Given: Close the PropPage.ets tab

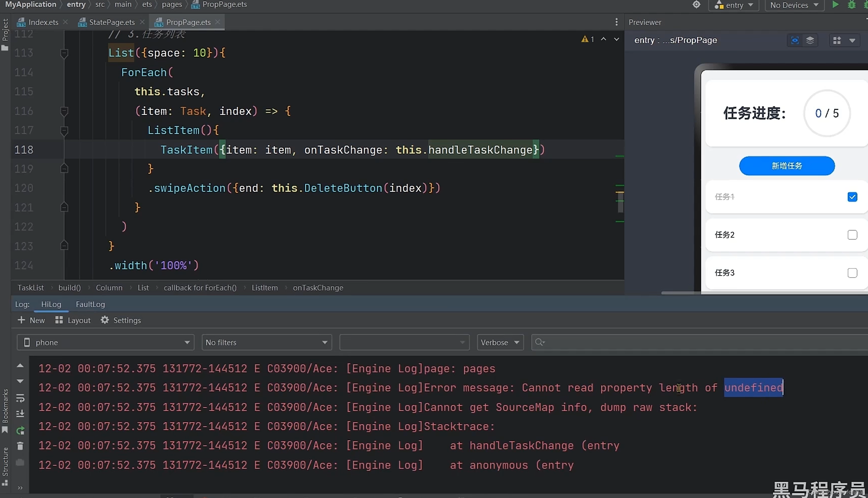Looking at the screenshot, I should (x=218, y=22).
